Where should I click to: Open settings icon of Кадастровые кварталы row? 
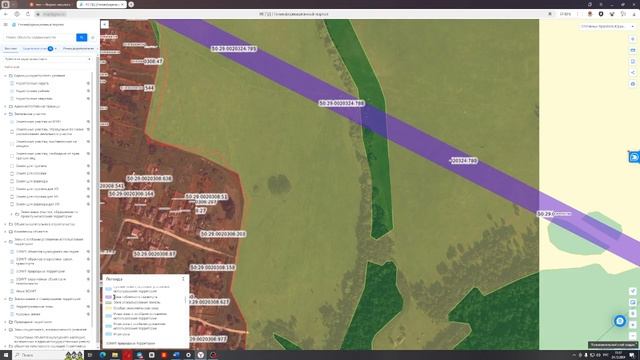click(88, 98)
